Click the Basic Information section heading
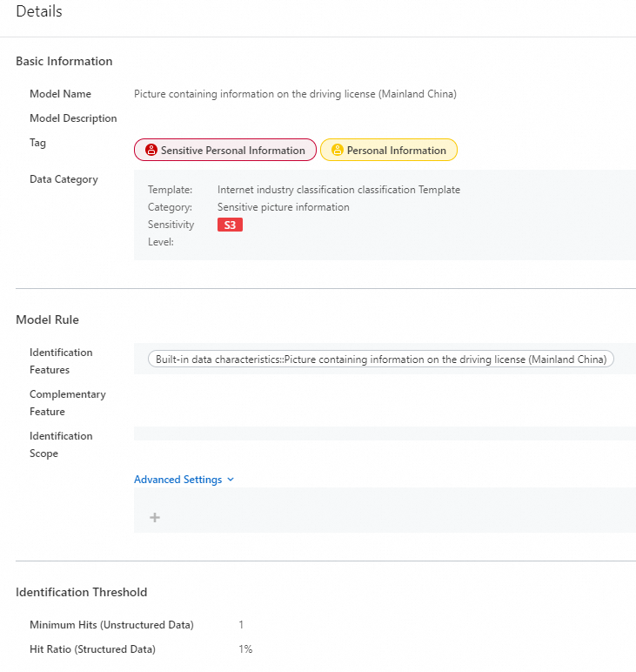The height and width of the screenshot is (672, 636). 64,61
